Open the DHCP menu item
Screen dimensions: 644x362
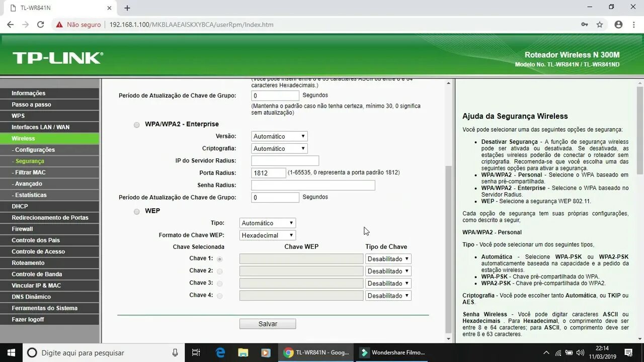pos(50,206)
